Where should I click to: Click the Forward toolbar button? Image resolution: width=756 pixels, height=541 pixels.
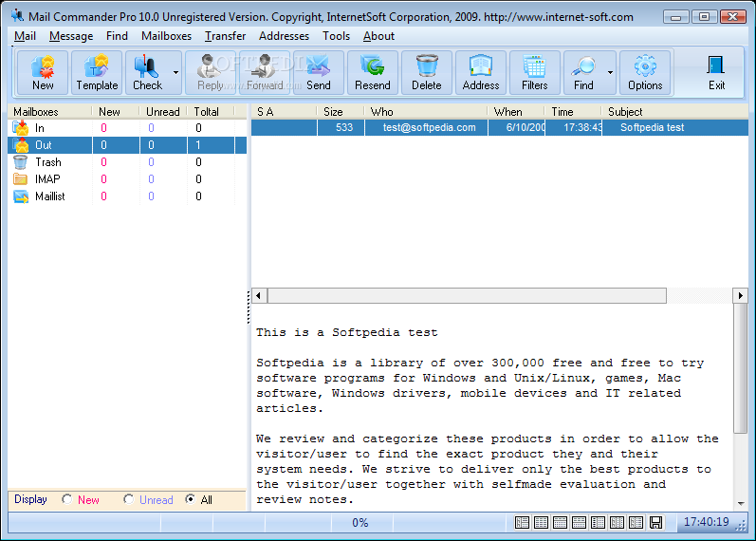265,72
